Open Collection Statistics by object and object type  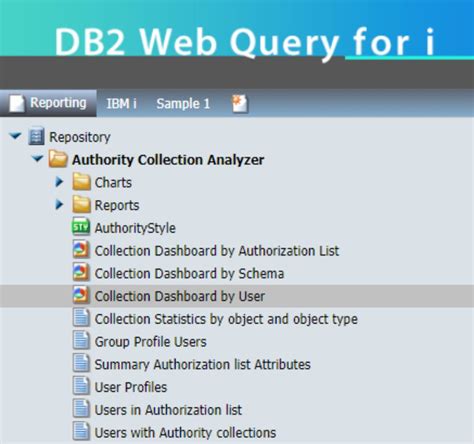click(226, 319)
